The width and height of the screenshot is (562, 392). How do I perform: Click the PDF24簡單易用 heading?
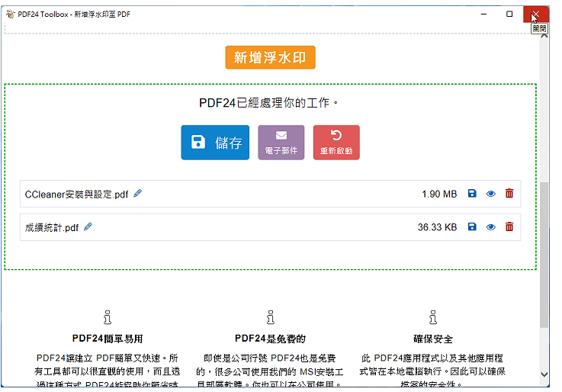point(108,339)
